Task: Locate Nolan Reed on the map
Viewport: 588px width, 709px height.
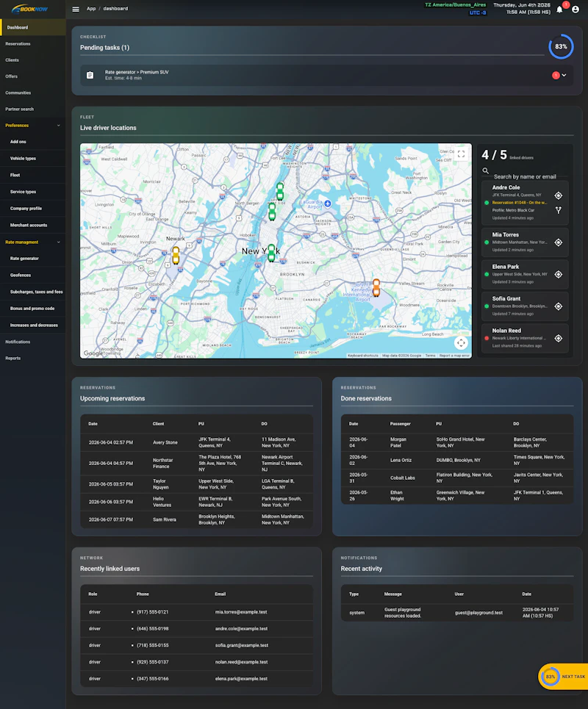Action: coord(559,338)
